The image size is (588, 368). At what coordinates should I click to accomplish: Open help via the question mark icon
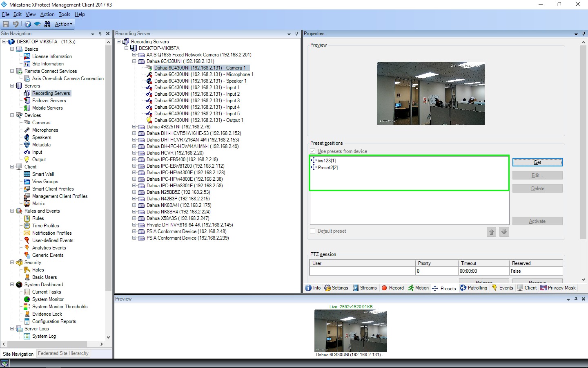(x=28, y=24)
